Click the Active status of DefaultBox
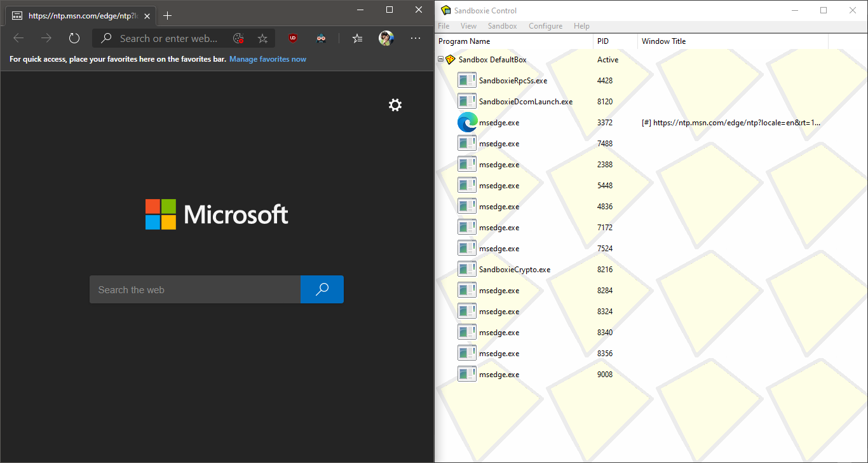 click(x=607, y=60)
